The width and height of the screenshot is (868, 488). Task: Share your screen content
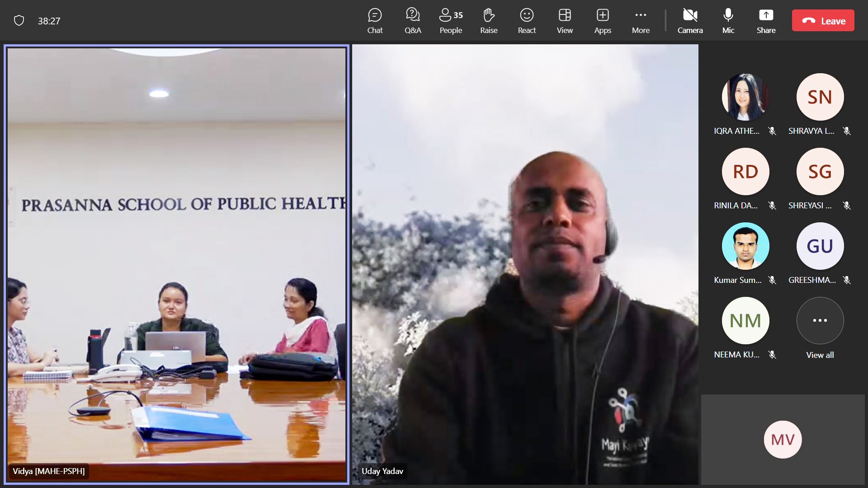(x=766, y=21)
